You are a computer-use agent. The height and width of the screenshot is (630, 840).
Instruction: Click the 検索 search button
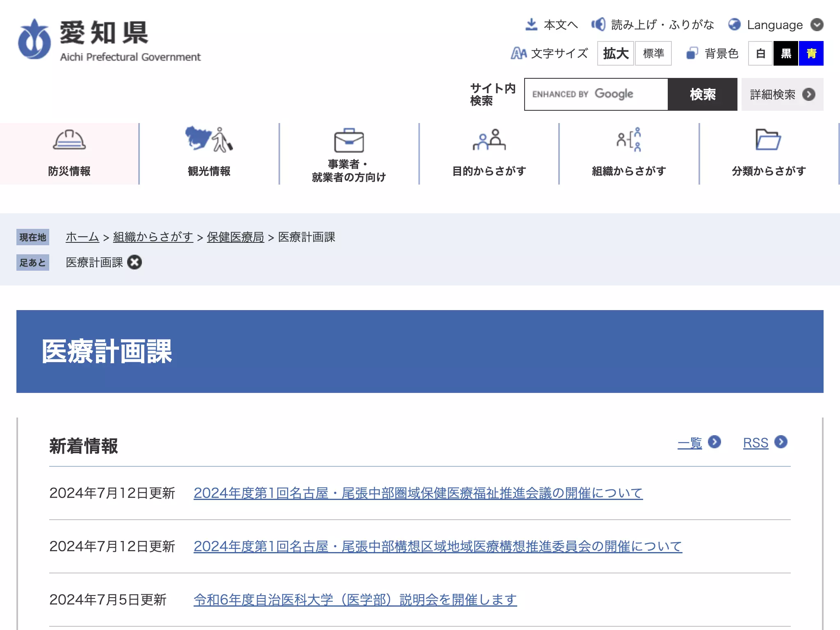[x=703, y=94]
